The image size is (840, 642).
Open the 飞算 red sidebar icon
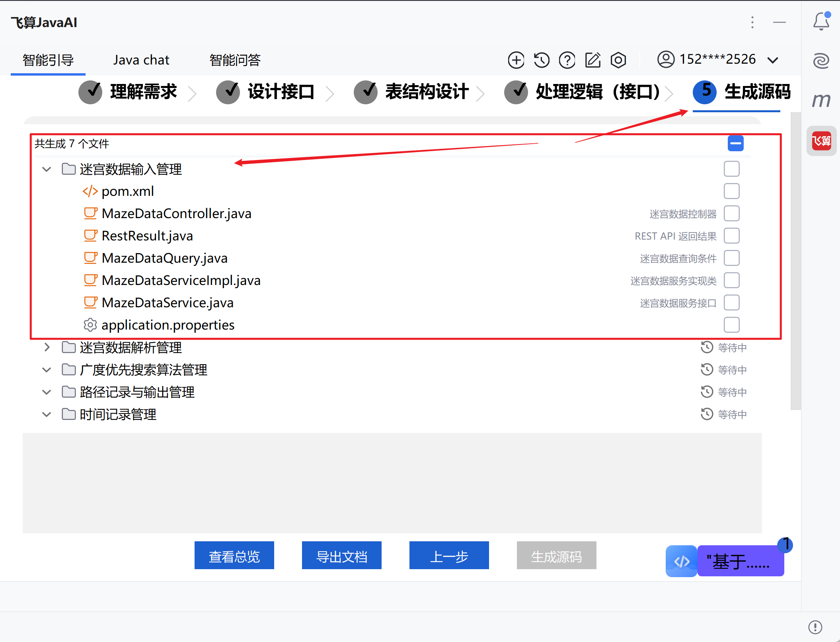[821, 141]
